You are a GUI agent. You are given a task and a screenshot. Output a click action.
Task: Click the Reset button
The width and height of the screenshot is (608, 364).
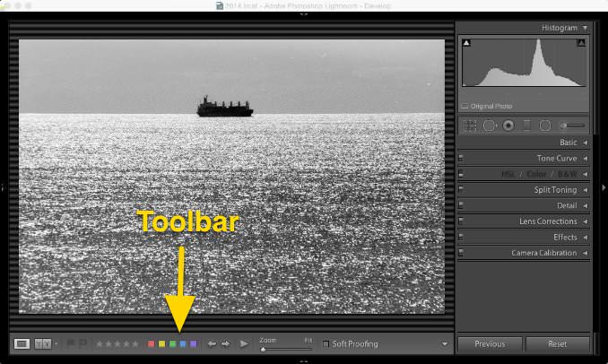coord(558,344)
